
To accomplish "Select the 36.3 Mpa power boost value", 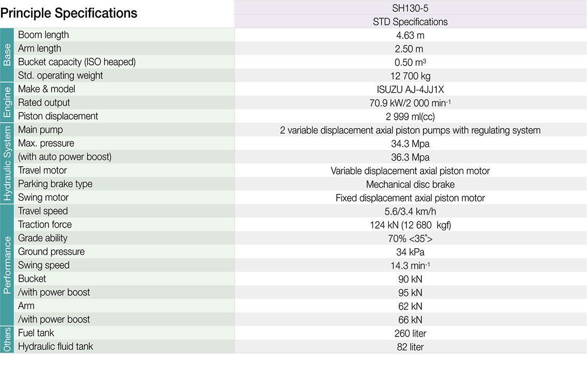I will [410, 157].
